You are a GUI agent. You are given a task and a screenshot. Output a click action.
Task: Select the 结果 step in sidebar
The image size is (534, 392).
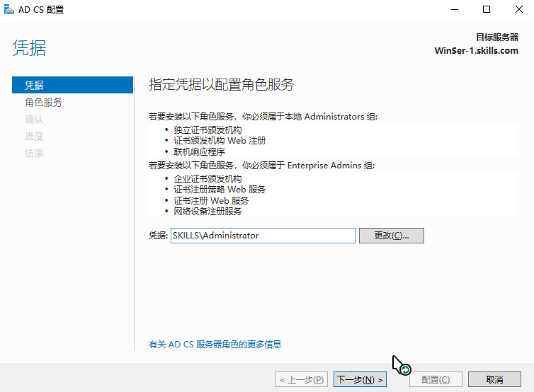coord(34,153)
